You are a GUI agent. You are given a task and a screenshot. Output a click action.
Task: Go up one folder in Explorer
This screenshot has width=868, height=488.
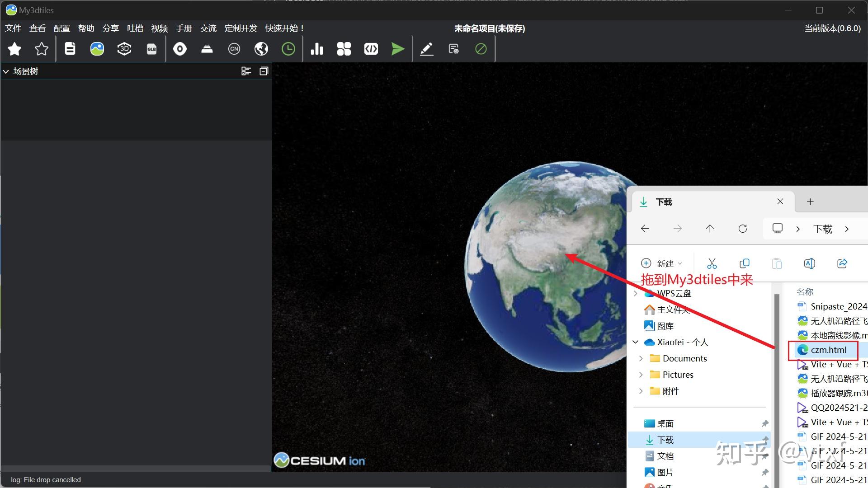(x=710, y=229)
